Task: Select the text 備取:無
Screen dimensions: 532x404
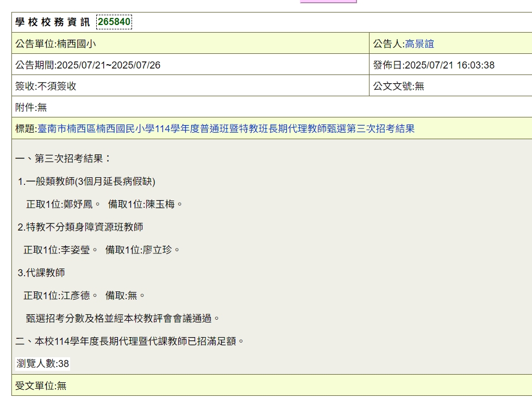Action: click(x=121, y=295)
